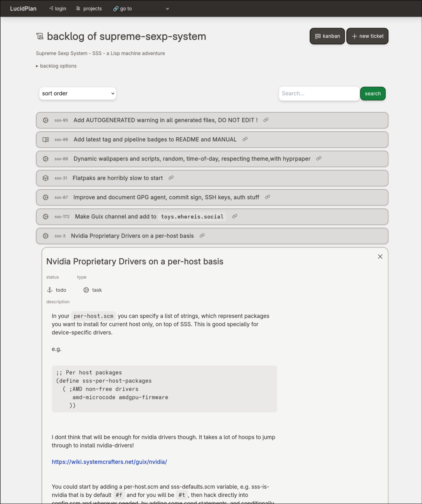The width and height of the screenshot is (422, 504).
Task: Focus the Search text field
Action: coord(319,94)
